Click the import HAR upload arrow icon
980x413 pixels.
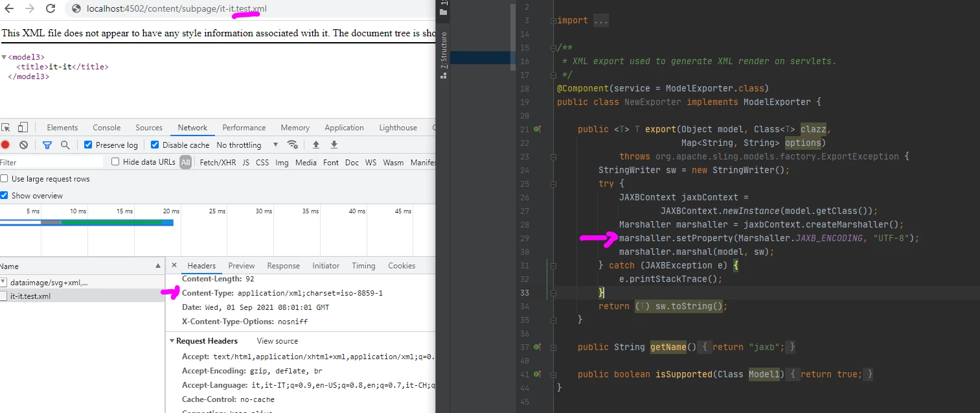(316, 145)
